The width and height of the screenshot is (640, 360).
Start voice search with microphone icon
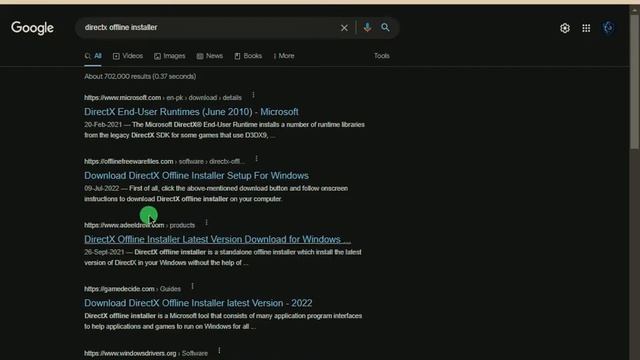[367, 27]
